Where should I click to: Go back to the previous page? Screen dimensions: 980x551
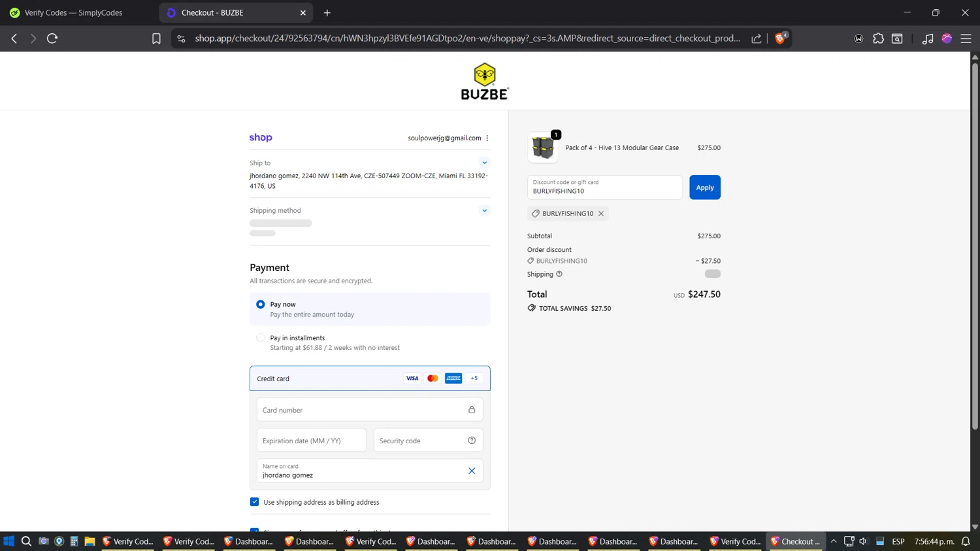coord(14,39)
